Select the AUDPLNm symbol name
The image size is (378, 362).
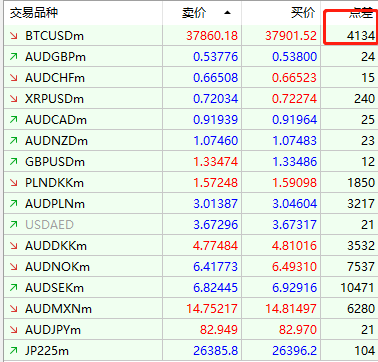(55, 204)
